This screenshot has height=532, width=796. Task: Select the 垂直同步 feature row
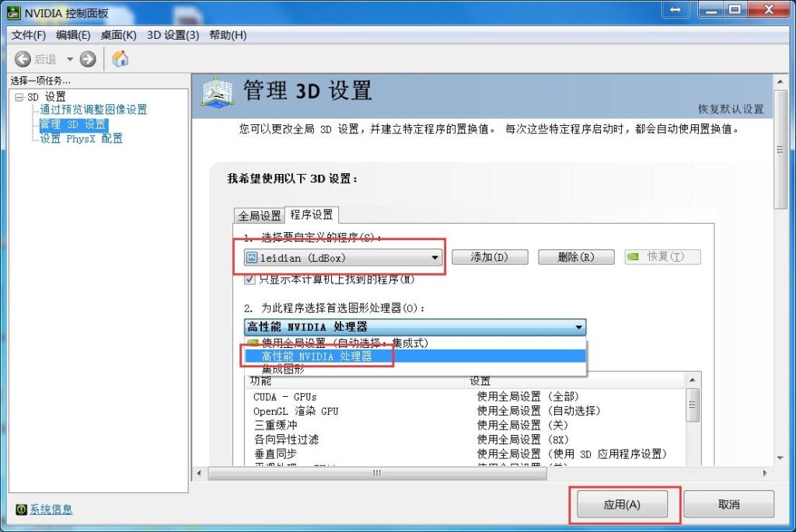[x=464, y=454]
